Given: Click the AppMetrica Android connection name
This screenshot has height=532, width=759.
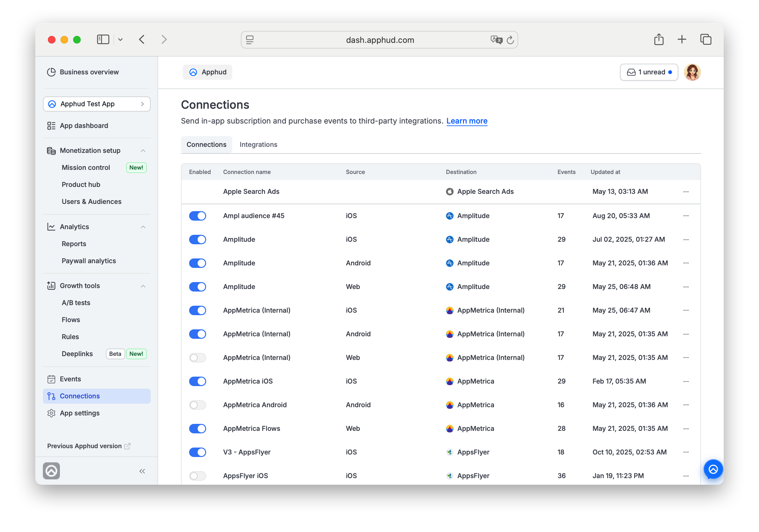Looking at the screenshot, I should point(255,405).
